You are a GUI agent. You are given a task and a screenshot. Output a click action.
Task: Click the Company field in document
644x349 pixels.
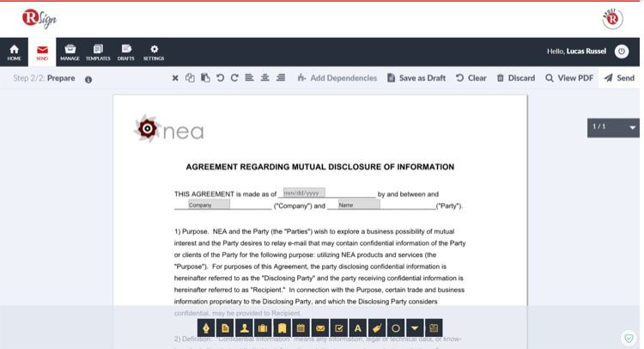click(x=209, y=205)
